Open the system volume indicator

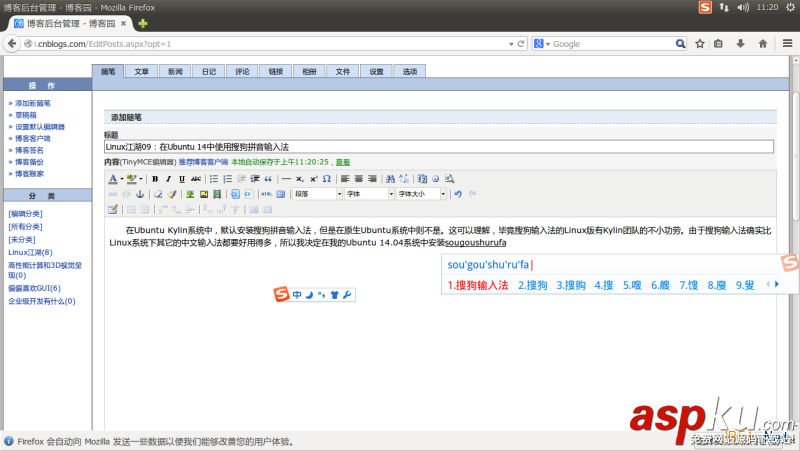[x=743, y=7]
